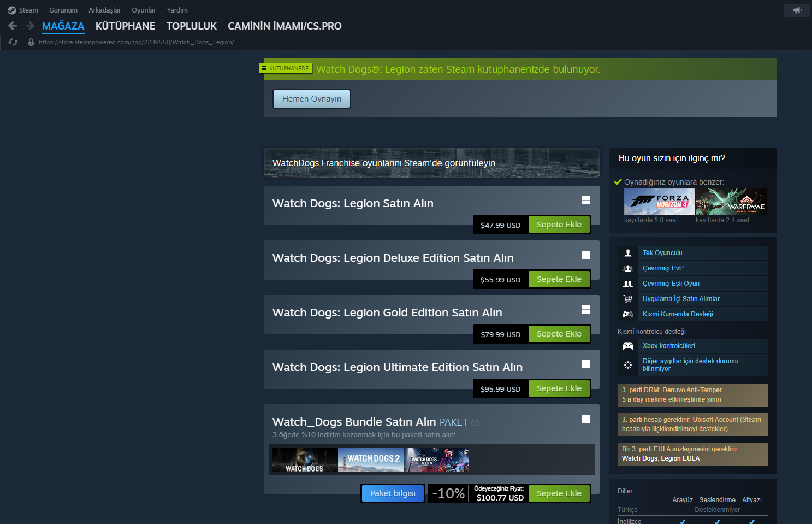Click the Windows icon on Watch_Dogs Bundle
This screenshot has height=524, width=812.
click(x=586, y=419)
